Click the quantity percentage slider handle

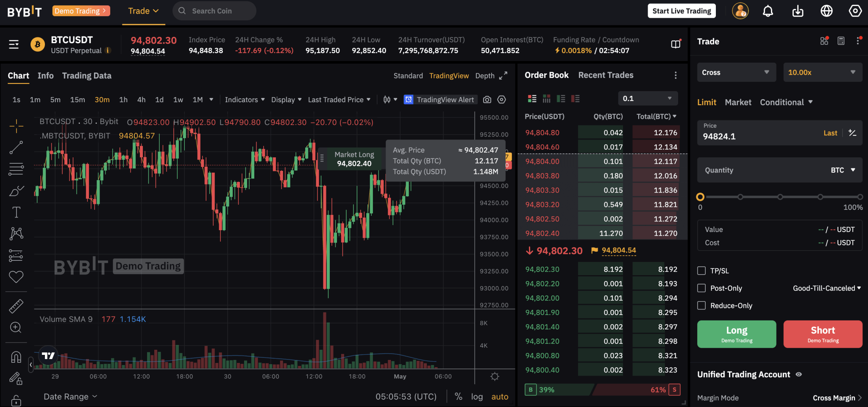(700, 197)
